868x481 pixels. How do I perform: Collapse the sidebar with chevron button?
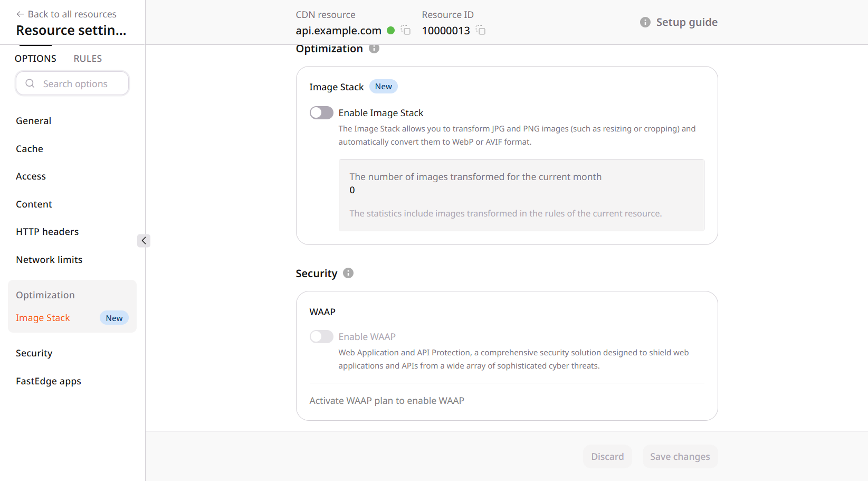(x=144, y=241)
